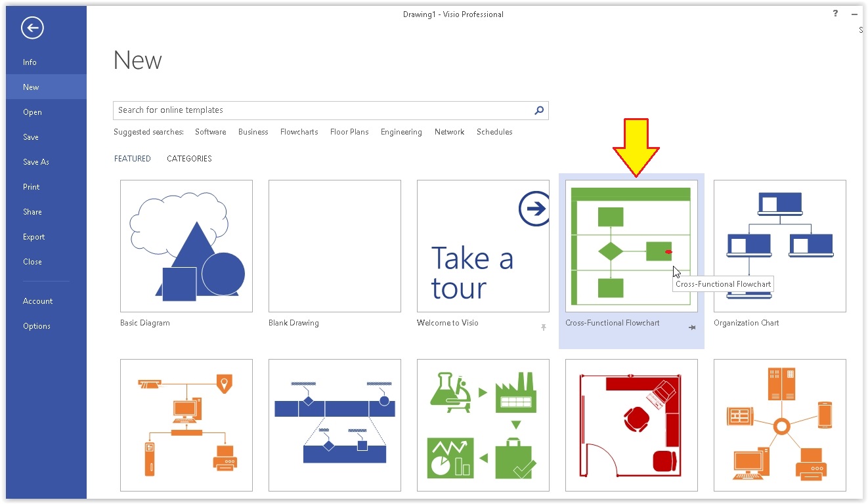Open the Account settings from sidebar
This screenshot has width=868, height=504.
tap(38, 301)
